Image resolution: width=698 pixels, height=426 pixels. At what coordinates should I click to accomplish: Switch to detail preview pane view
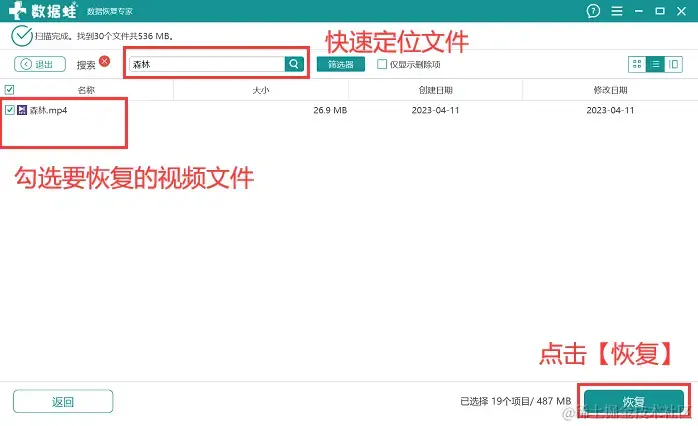pyautogui.click(x=674, y=65)
